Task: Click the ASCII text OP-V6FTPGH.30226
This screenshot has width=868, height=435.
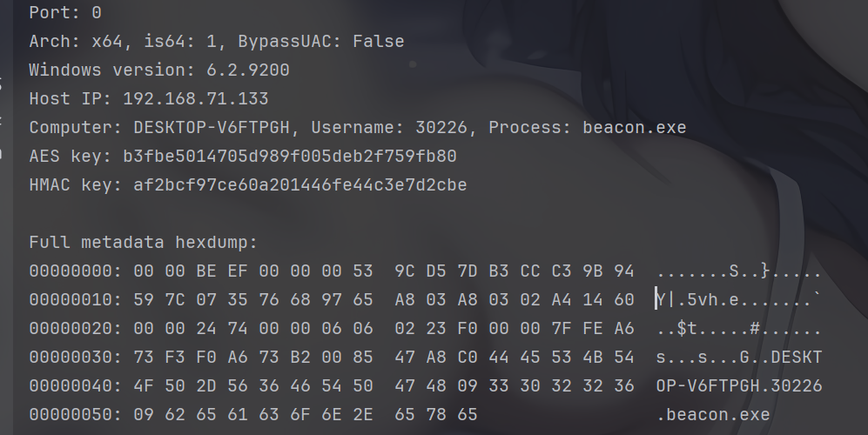Action: [x=739, y=386]
